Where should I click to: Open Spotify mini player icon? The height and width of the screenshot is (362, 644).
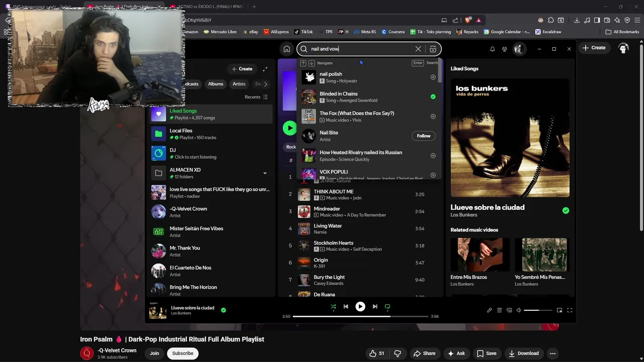point(559,310)
